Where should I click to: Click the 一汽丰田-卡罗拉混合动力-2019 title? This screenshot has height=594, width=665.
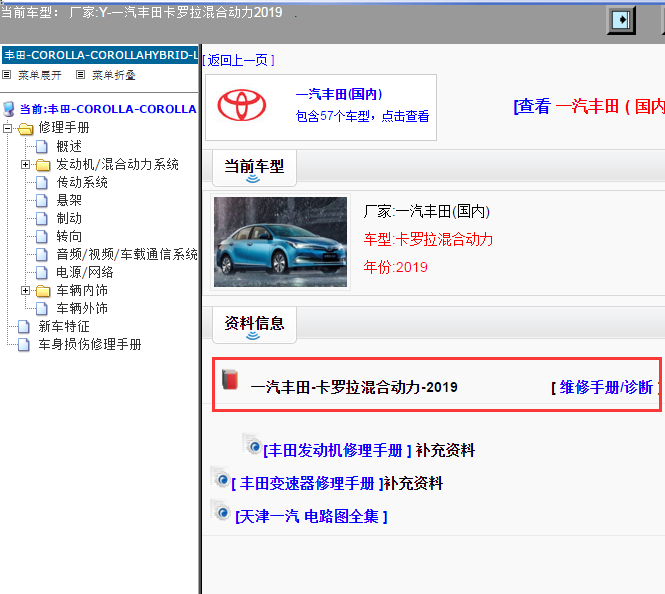(x=354, y=388)
